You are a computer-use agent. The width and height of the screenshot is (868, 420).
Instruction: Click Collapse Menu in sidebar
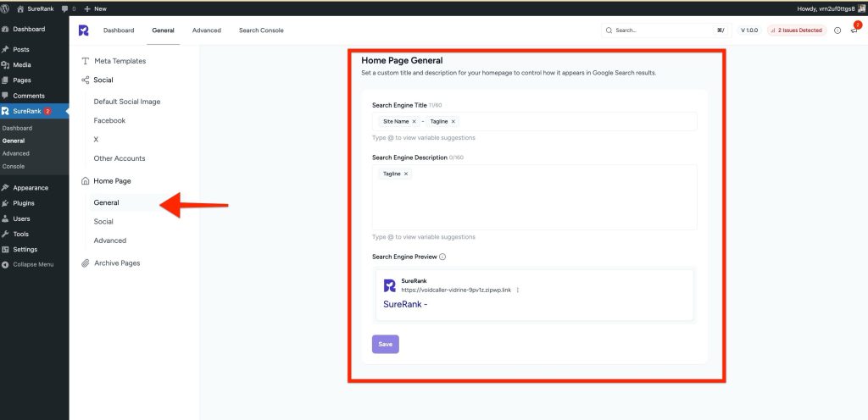point(34,265)
